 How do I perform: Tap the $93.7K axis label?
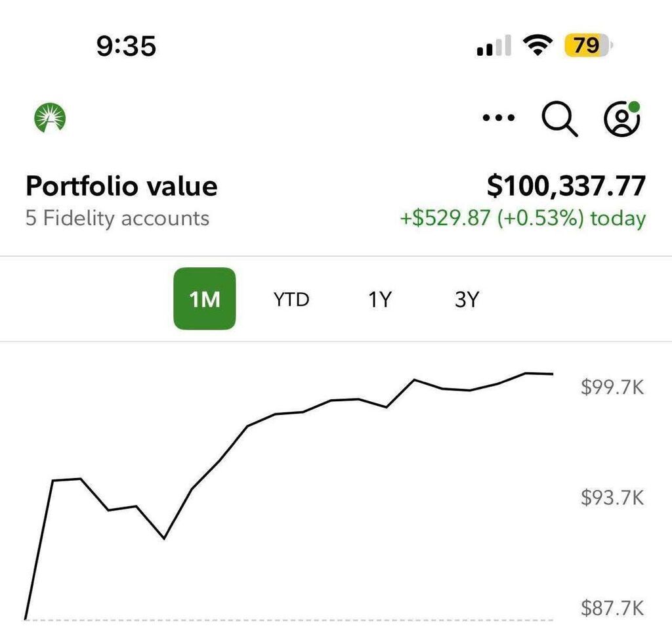612,498
